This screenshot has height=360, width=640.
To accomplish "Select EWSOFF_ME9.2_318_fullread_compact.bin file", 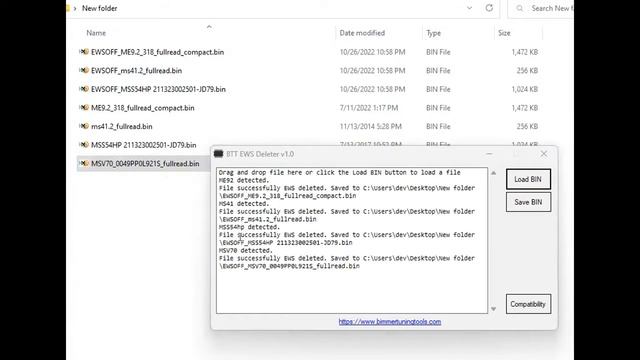I will (157, 52).
